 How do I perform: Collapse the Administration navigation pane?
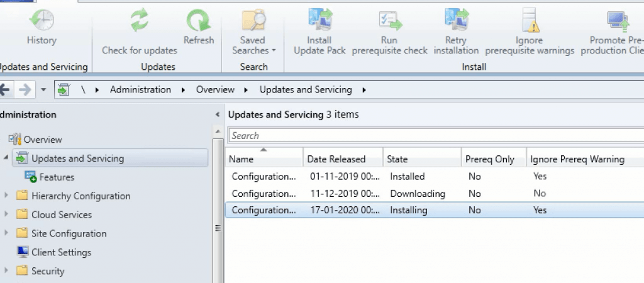click(x=218, y=114)
